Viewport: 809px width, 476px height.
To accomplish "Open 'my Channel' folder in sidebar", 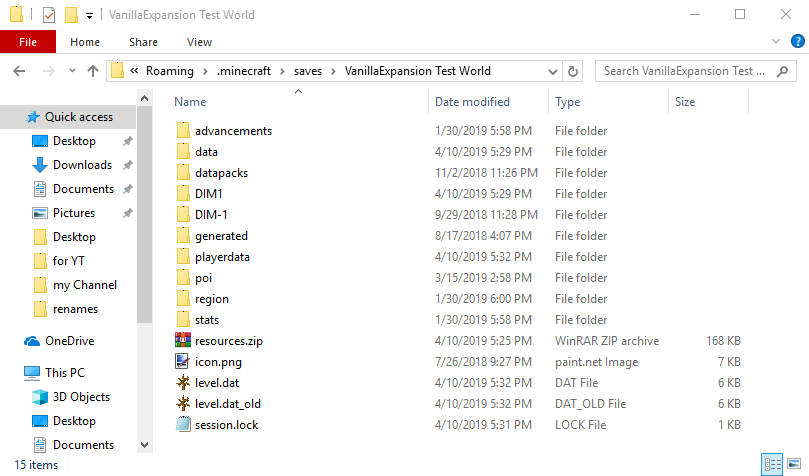I will click(85, 285).
